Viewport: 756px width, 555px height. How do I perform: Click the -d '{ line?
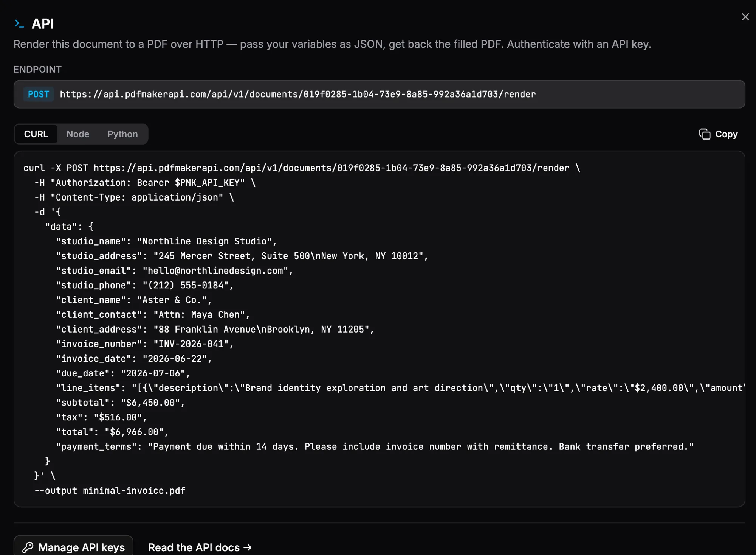click(48, 212)
